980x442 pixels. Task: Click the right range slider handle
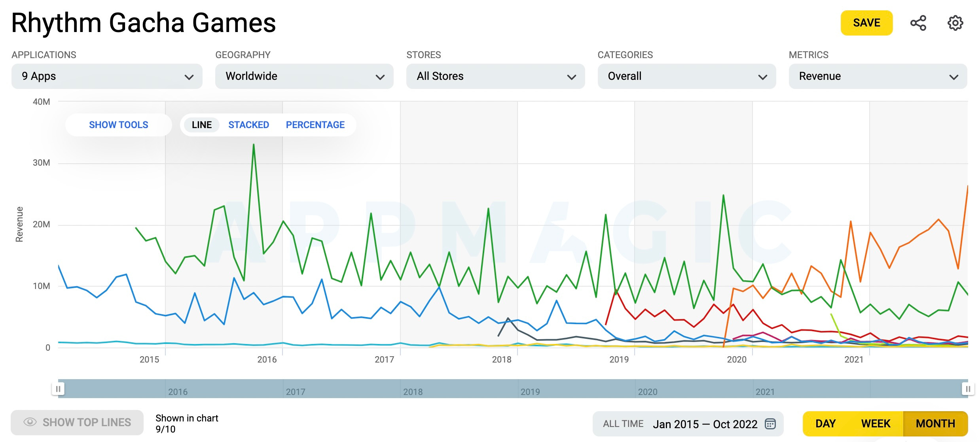tap(968, 389)
